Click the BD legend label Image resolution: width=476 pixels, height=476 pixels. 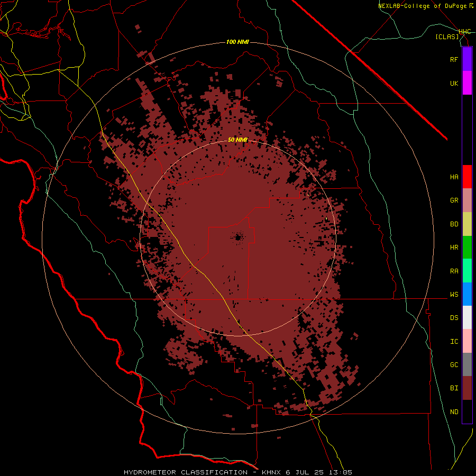tap(454, 224)
